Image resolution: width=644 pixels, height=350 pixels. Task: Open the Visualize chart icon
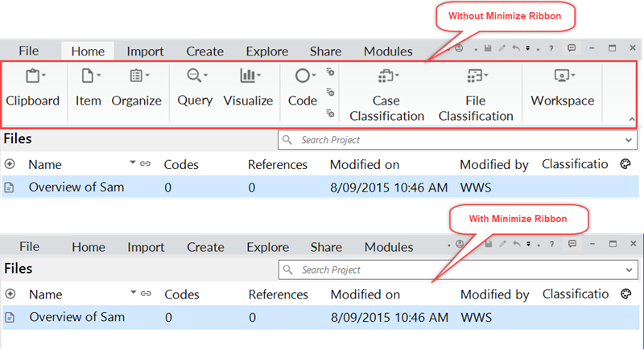tap(248, 76)
